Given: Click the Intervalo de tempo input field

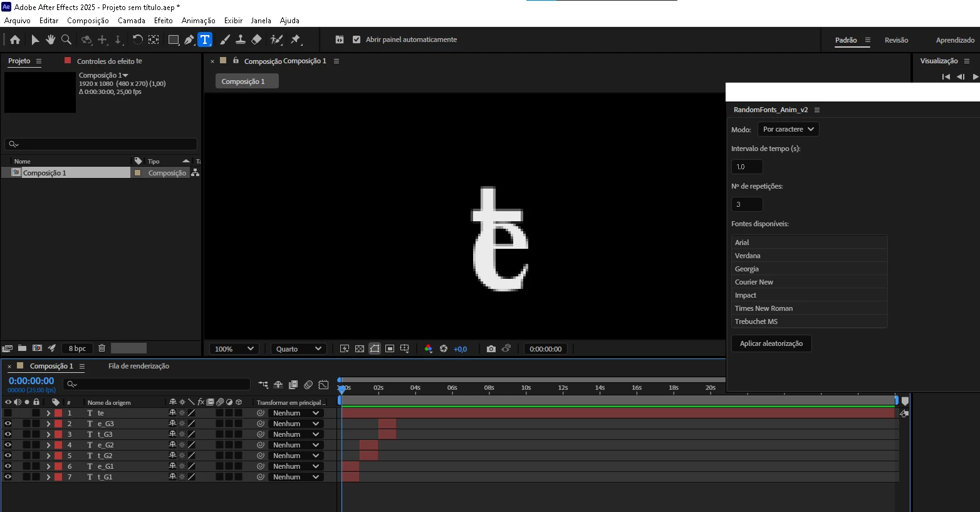Looking at the screenshot, I should [x=747, y=167].
